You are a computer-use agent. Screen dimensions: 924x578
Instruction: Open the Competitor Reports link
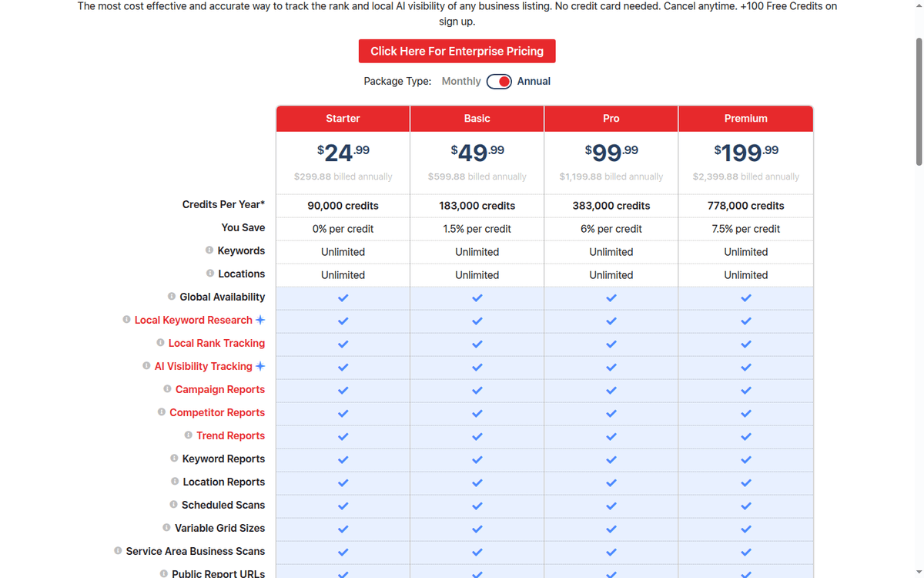tap(217, 412)
